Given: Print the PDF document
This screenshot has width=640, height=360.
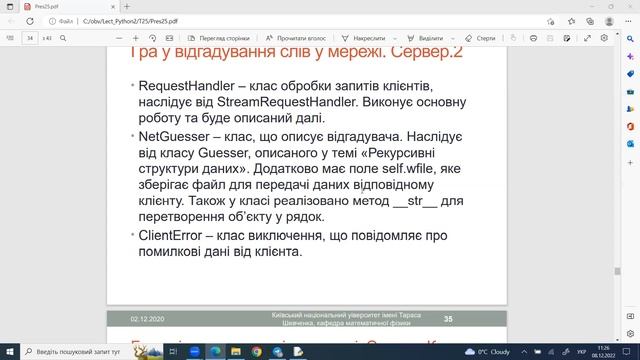Looking at the screenshot, I should point(533,38).
